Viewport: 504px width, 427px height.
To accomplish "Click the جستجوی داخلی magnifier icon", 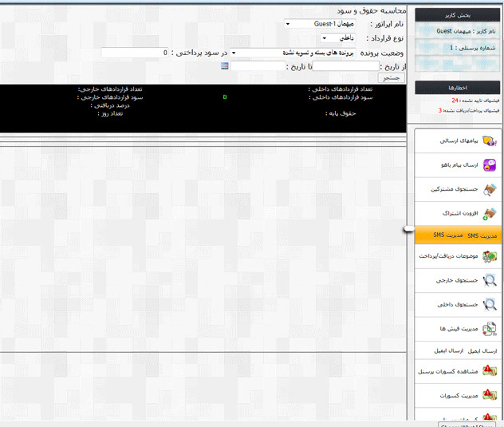I will coord(490,305).
